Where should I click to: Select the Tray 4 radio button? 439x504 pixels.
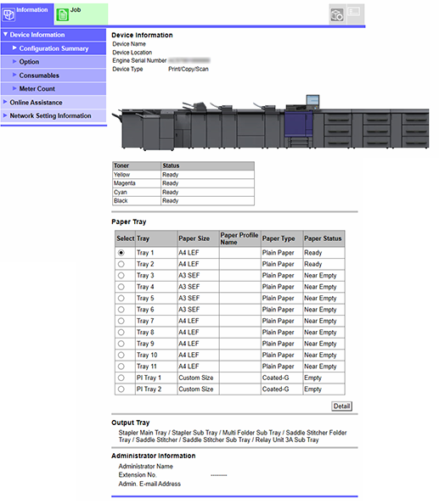click(x=121, y=287)
